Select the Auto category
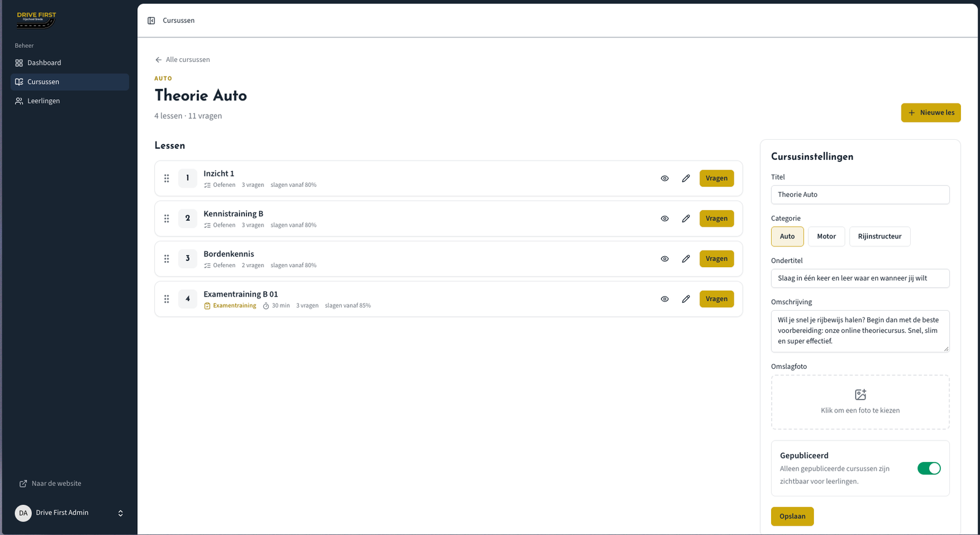This screenshot has width=980, height=535. tap(787, 237)
